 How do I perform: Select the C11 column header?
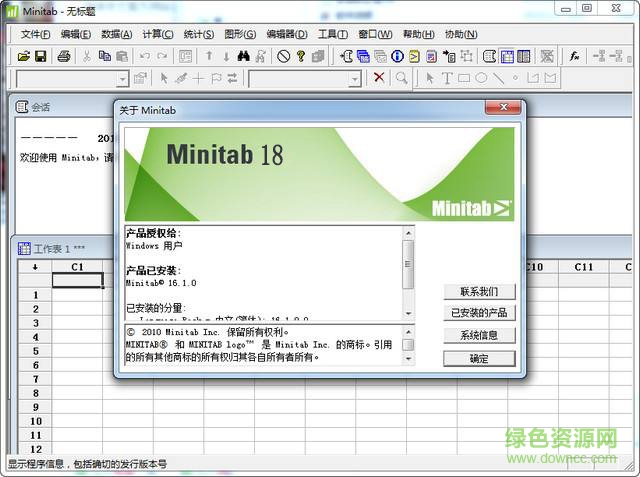pyautogui.click(x=584, y=267)
